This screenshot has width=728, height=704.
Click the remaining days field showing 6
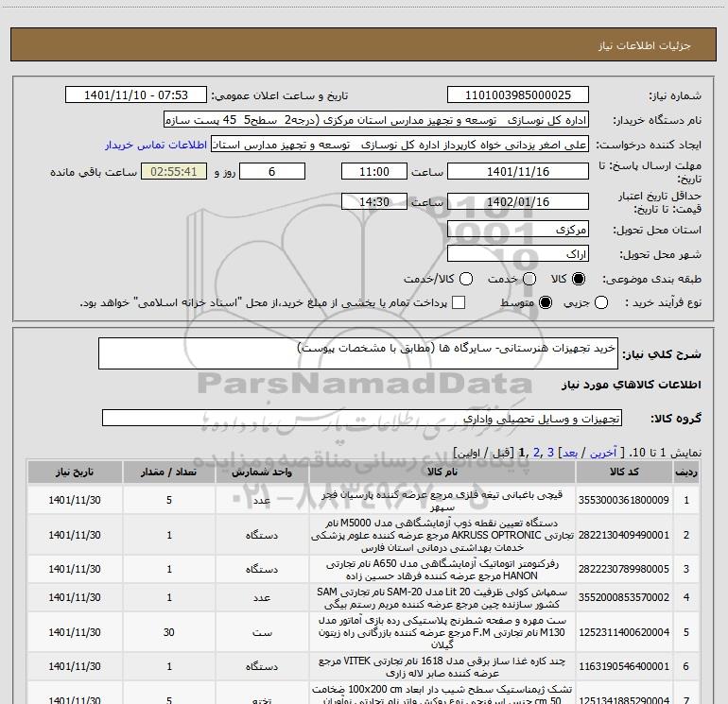(272, 171)
